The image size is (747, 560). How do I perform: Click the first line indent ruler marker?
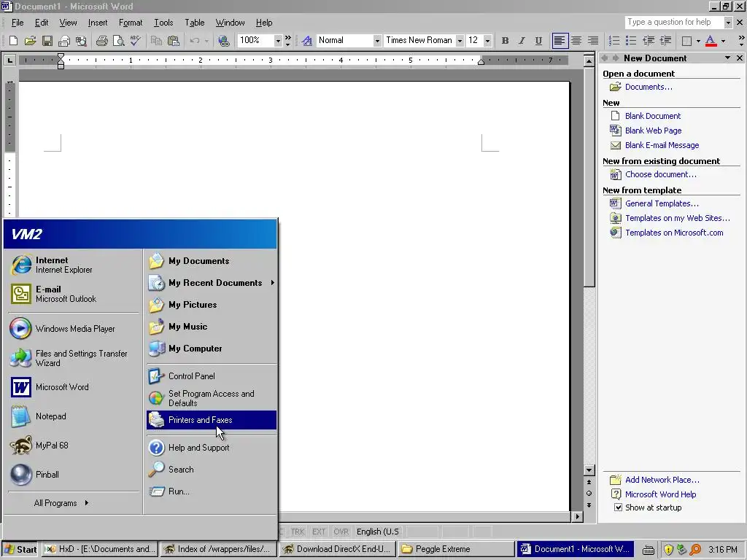(61, 57)
